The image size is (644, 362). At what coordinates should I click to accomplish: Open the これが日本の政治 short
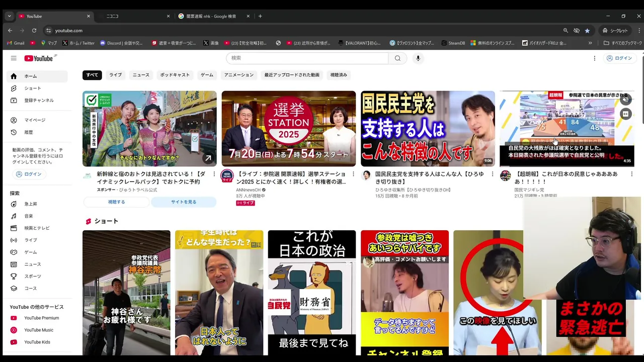point(312,293)
